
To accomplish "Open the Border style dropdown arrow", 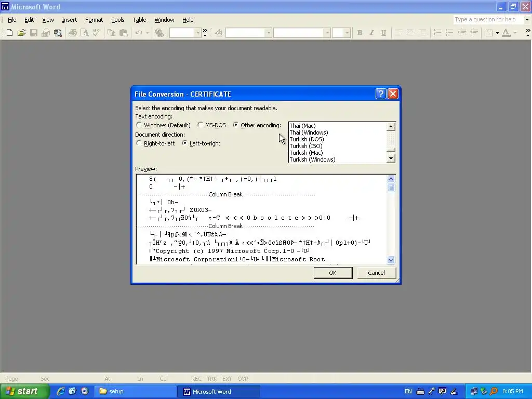I will point(497,33).
